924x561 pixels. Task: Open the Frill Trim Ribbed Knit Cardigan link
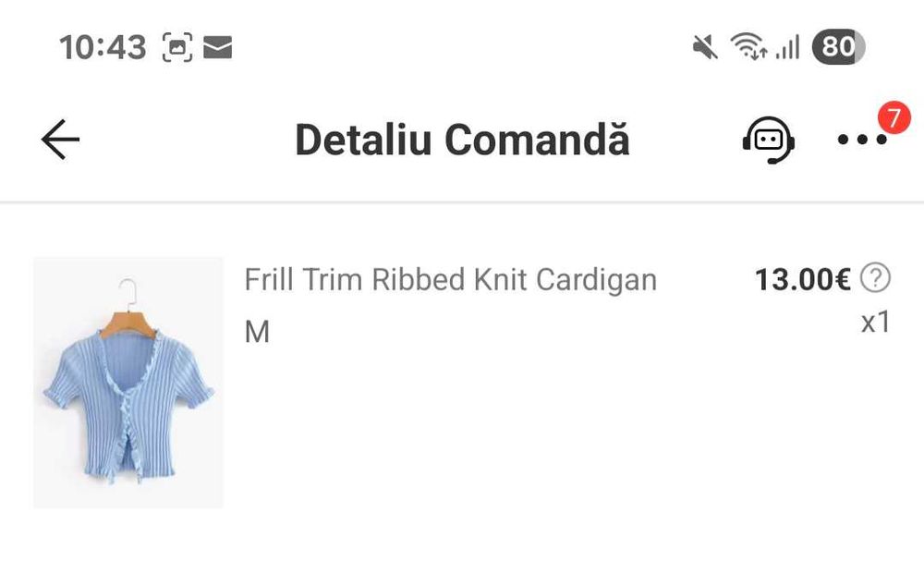pyautogui.click(x=450, y=279)
